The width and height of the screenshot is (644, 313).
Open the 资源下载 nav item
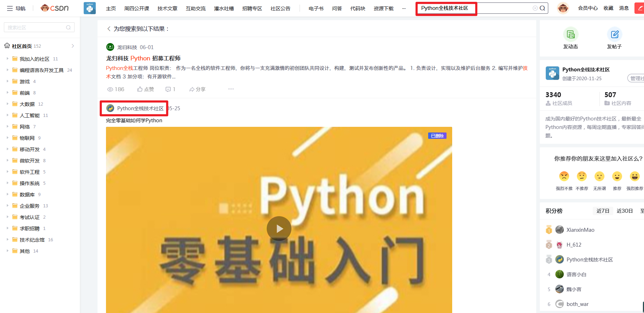click(x=384, y=8)
